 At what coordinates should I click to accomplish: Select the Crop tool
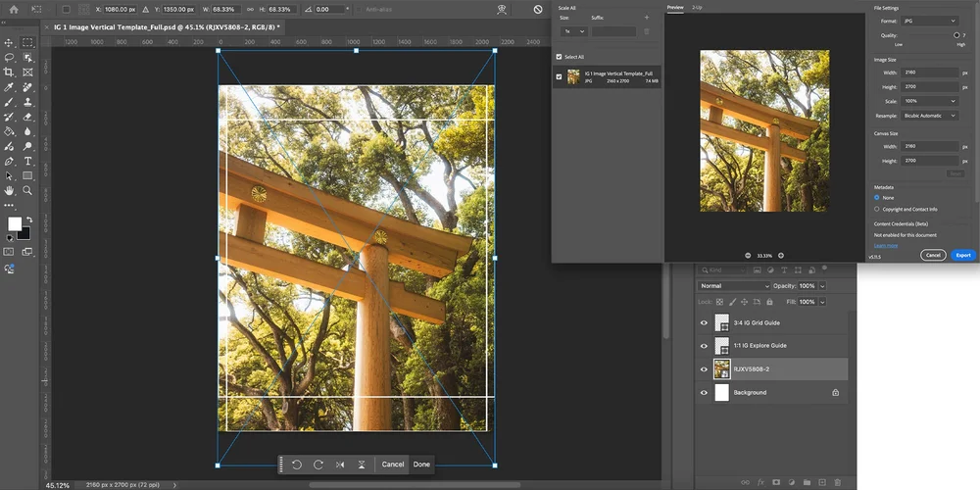pyautogui.click(x=9, y=73)
